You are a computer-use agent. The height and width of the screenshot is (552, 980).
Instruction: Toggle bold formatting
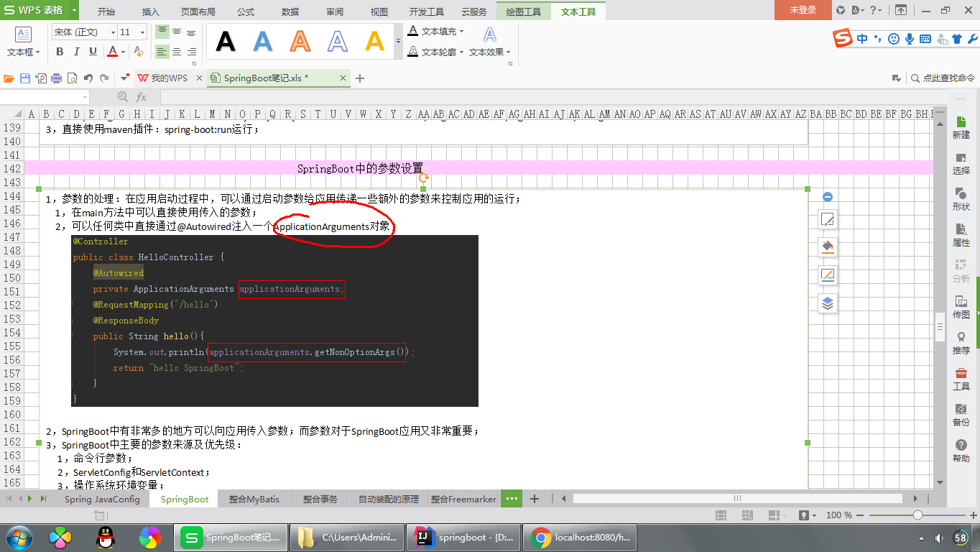pyautogui.click(x=60, y=52)
